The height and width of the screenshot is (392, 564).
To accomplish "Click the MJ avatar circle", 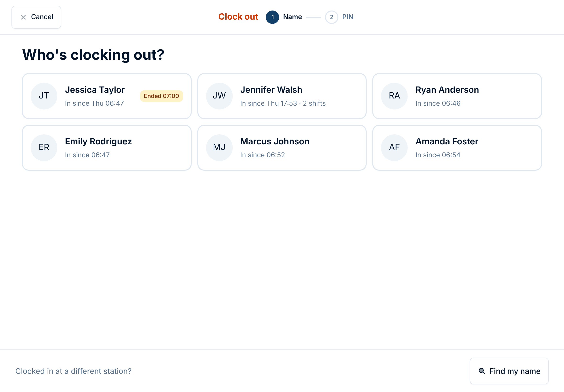I will (219, 147).
